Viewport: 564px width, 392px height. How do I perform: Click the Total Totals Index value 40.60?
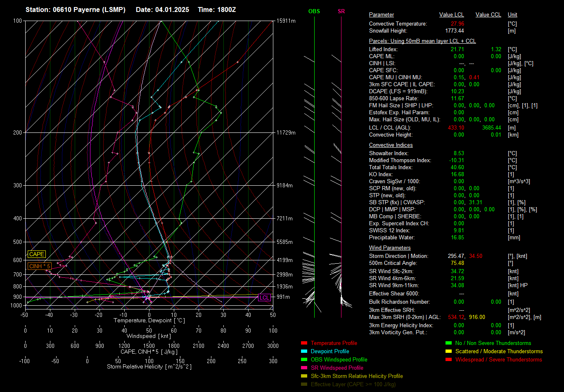tap(457, 168)
